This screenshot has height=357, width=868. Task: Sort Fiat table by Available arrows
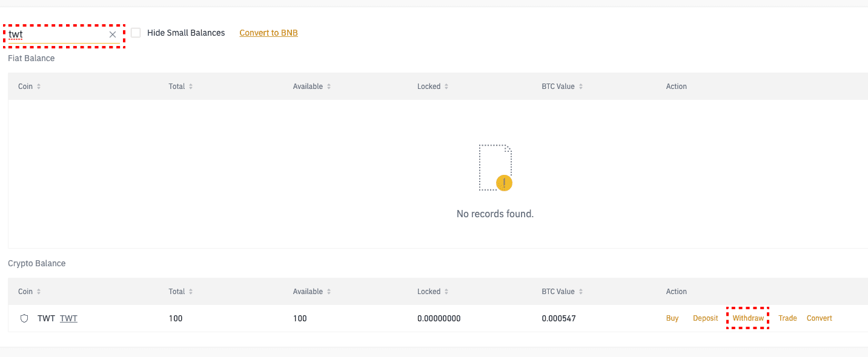pos(329,87)
